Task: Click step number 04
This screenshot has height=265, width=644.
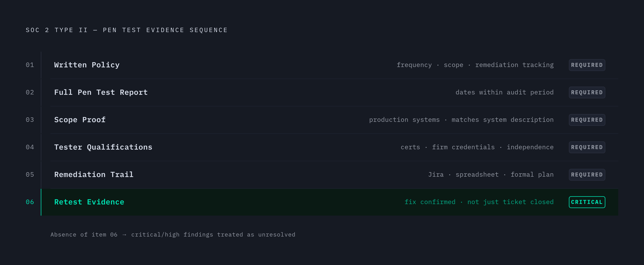Action: point(30,147)
